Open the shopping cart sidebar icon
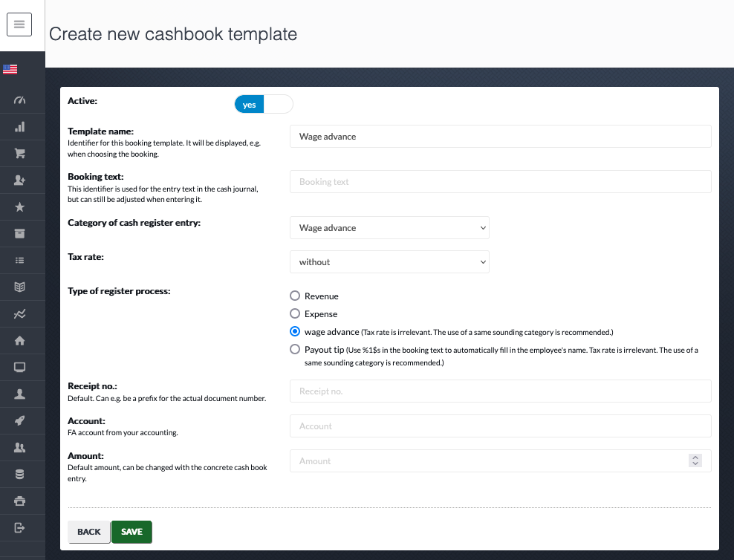 pos(19,154)
